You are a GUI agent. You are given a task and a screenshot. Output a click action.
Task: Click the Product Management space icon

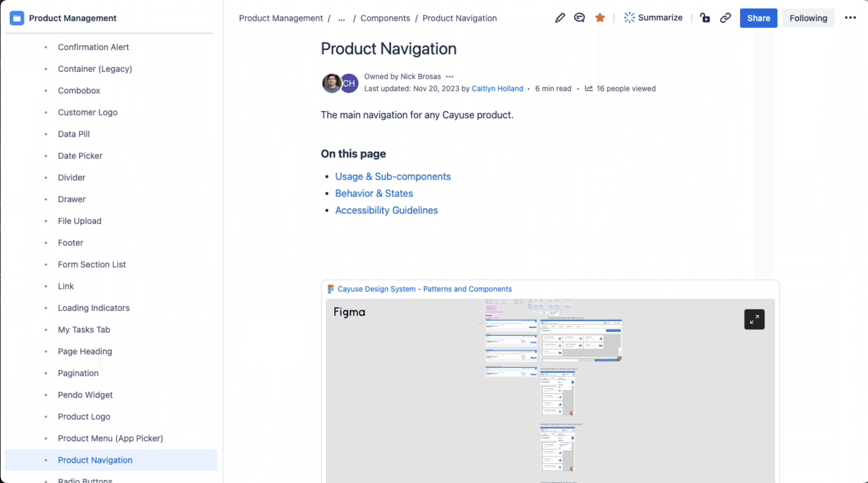tap(17, 18)
